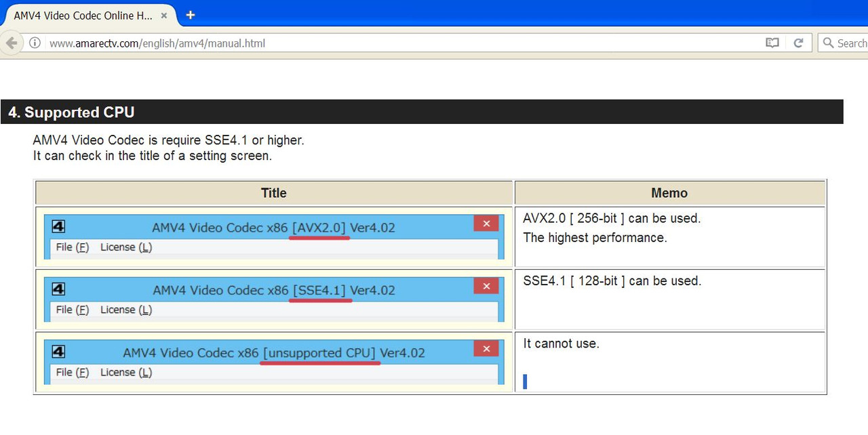Click text 'SSE4.1 [ 128-bit ] can be used.'

click(x=612, y=281)
